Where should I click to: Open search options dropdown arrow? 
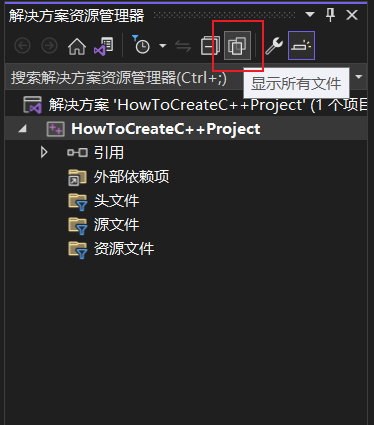point(359,77)
